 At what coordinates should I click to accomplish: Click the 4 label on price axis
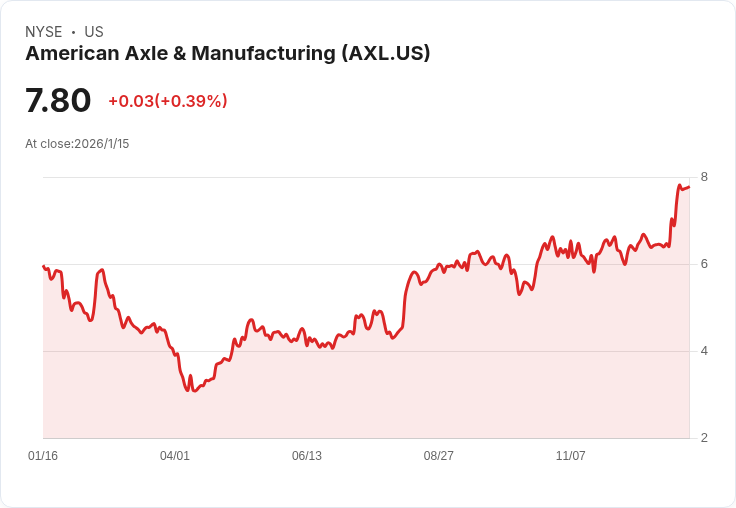tap(704, 351)
